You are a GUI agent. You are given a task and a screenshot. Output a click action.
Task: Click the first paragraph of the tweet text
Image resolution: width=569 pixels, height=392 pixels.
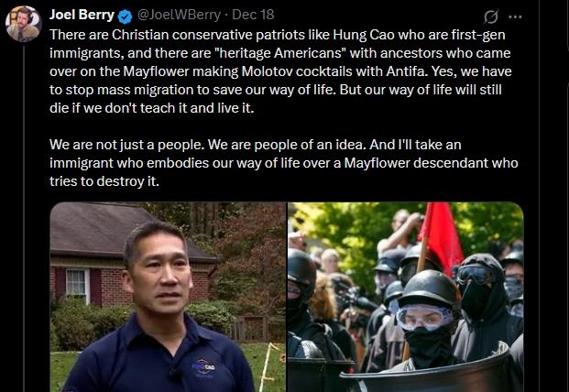tap(280, 71)
